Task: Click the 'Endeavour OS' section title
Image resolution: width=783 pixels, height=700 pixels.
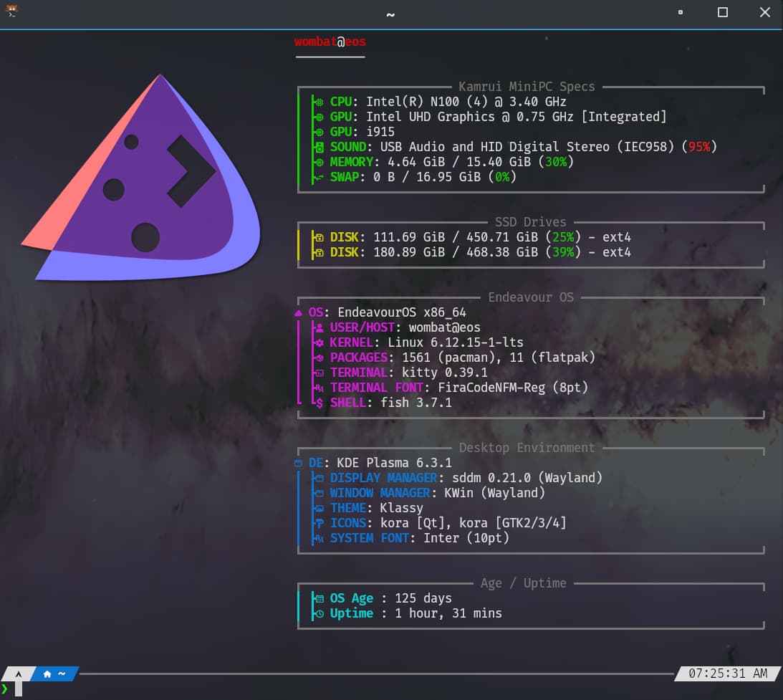Action: 531,297
